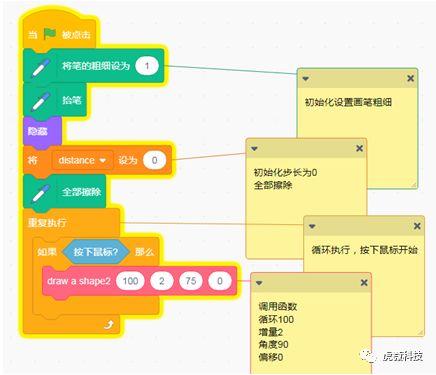
Task: Edit the distance value 0 field
Action: pyautogui.click(x=154, y=160)
